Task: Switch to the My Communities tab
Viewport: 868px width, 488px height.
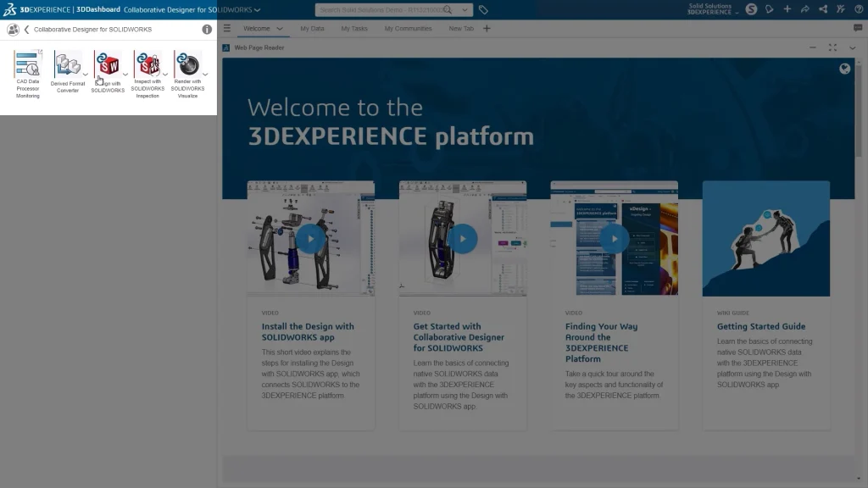Action: click(408, 29)
